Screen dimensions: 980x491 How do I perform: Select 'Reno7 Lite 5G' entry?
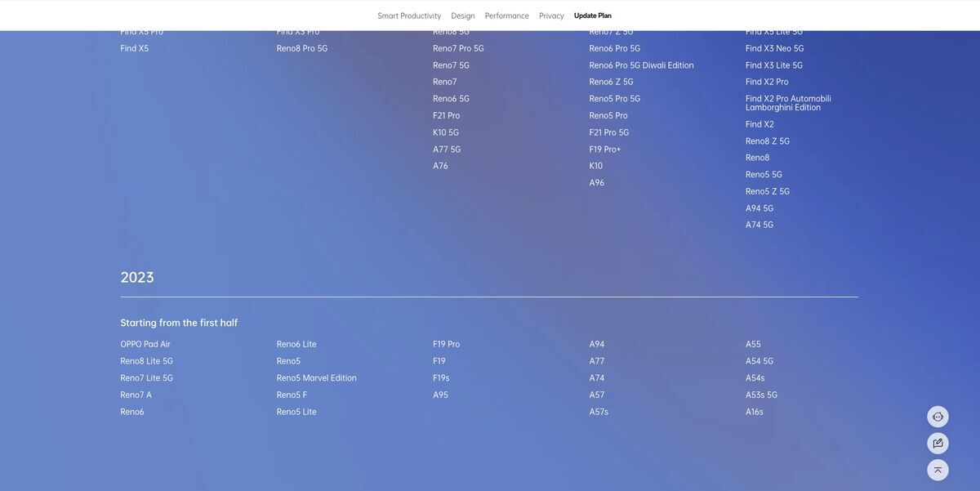point(146,378)
